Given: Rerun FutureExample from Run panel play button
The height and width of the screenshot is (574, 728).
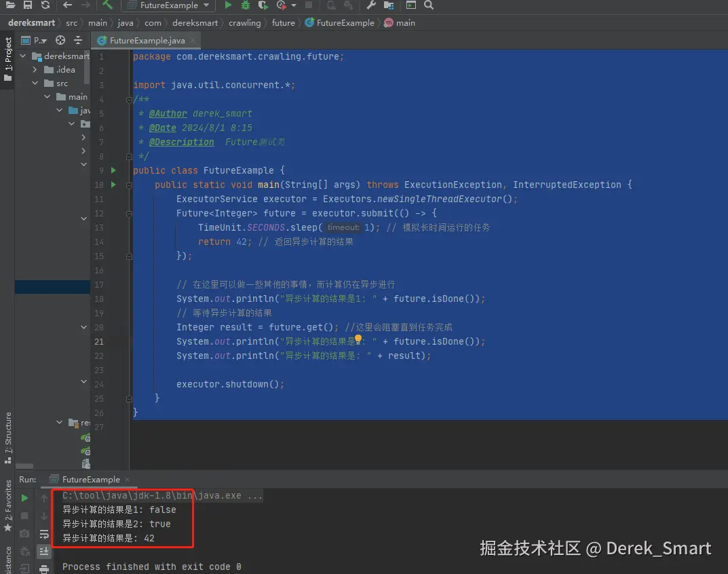Looking at the screenshot, I should click(24, 498).
